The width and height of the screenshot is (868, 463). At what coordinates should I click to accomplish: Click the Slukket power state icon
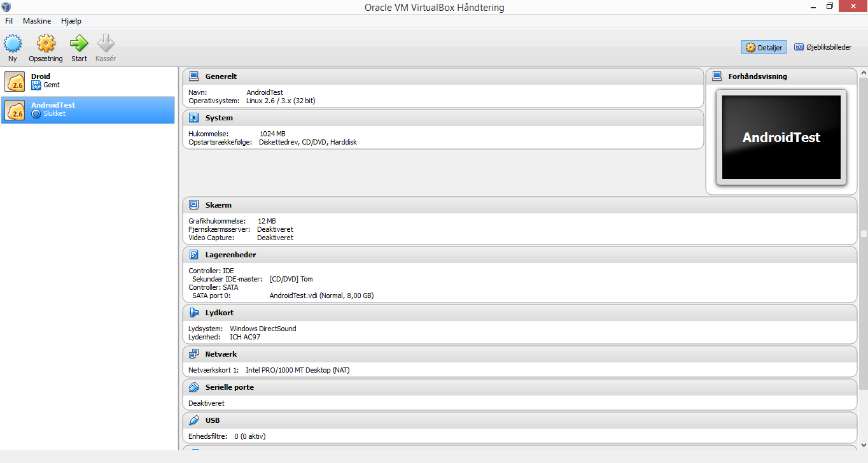click(36, 114)
